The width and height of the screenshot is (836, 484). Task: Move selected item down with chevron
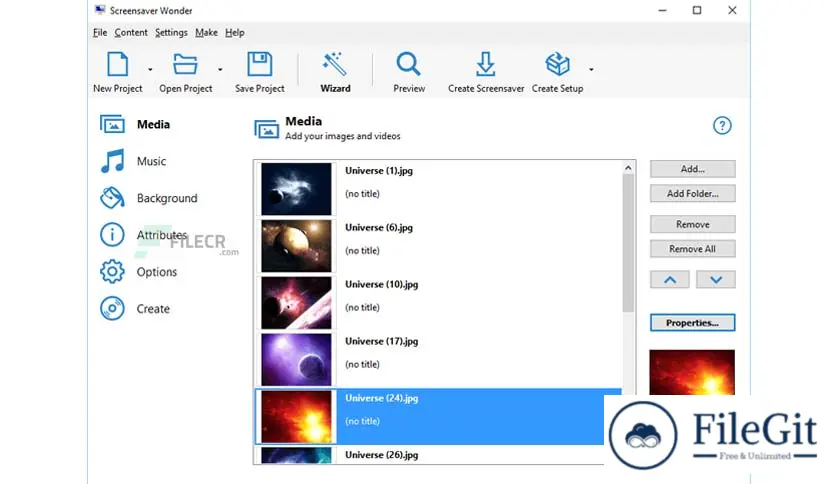tap(716, 279)
